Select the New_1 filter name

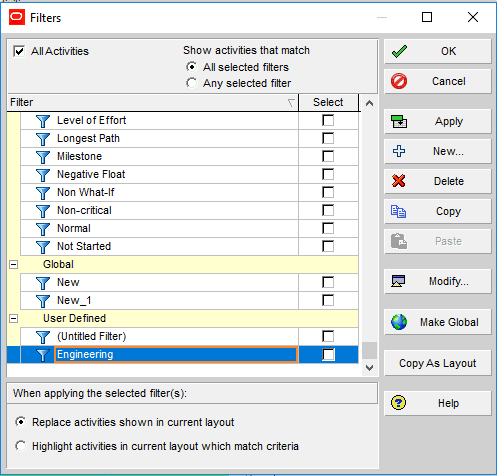tap(74, 300)
